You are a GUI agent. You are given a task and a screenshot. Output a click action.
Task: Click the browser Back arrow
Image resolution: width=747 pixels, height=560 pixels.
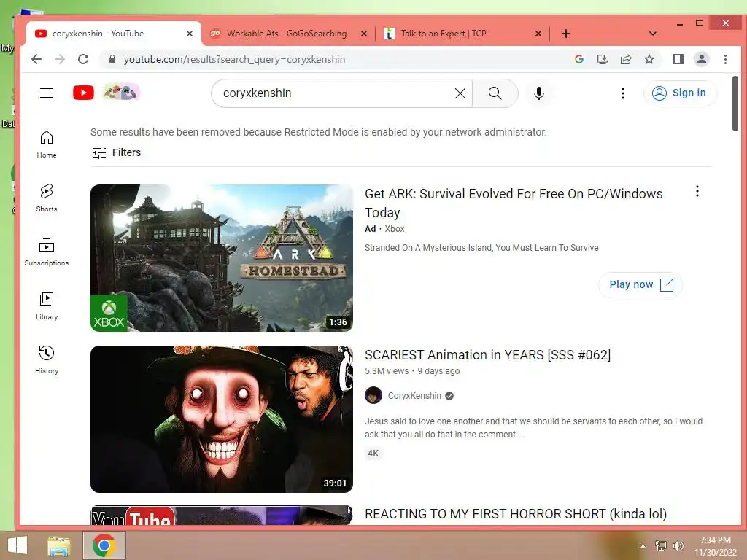(x=36, y=59)
